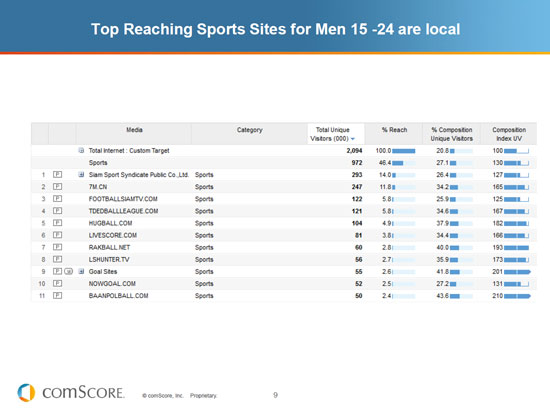The image size is (550, 408).
Task: Sort by the % Reach column header
Action: [394, 130]
